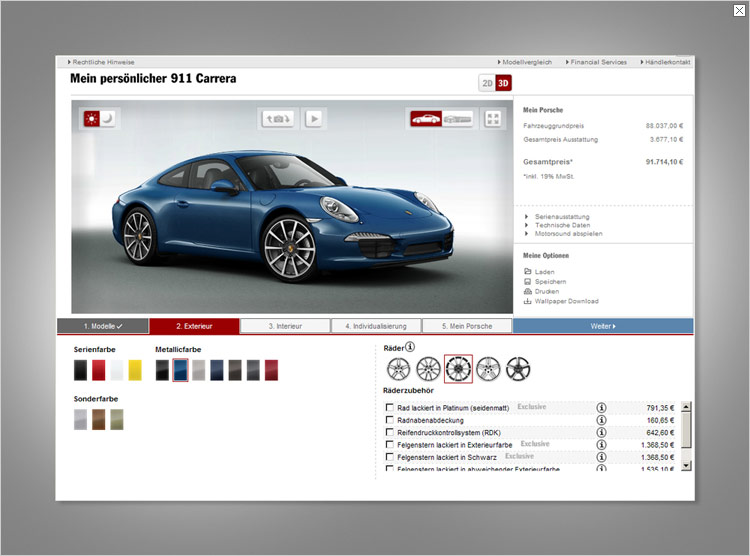Select the exterior car view icon
750x556 pixels.
(x=426, y=119)
